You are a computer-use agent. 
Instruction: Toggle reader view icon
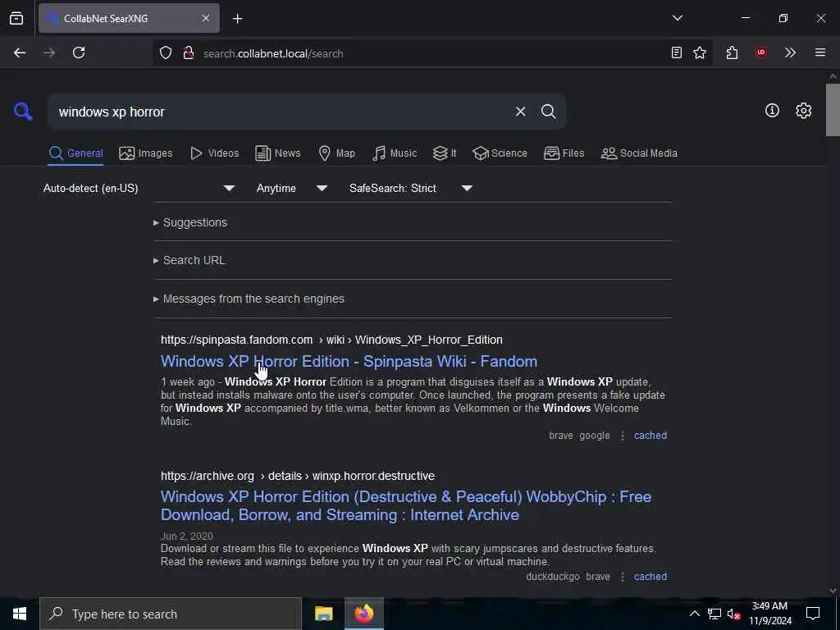[x=677, y=52]
